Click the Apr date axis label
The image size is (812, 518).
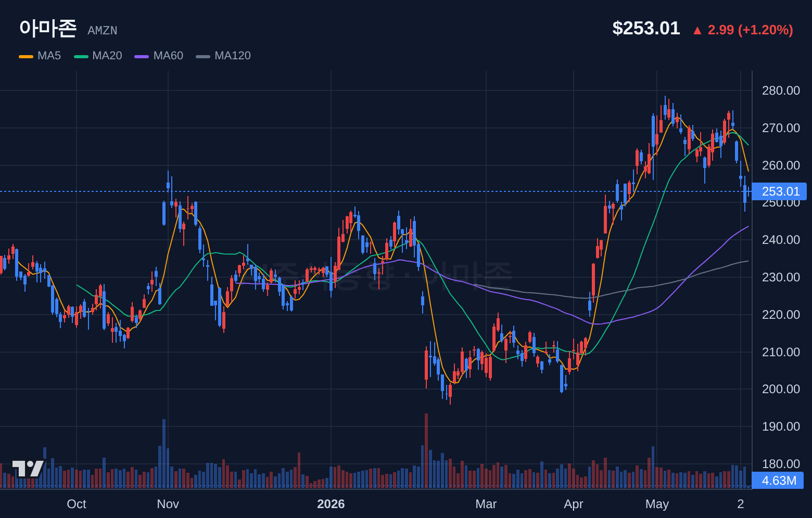tap(574, 504)
